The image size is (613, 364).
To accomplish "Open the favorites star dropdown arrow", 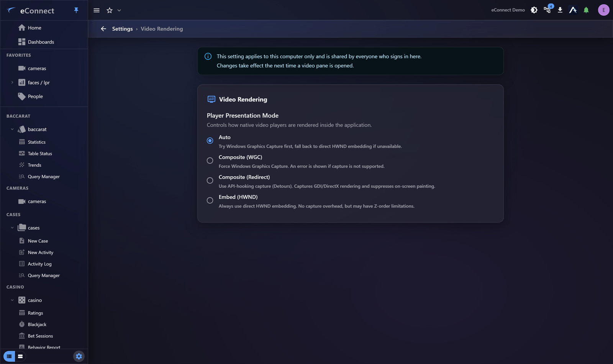I will click(119, 10).
